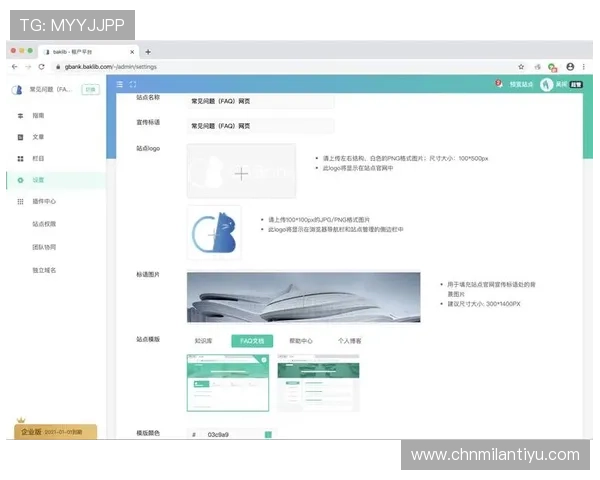Click the address bar lock icon

coord(58,67)
